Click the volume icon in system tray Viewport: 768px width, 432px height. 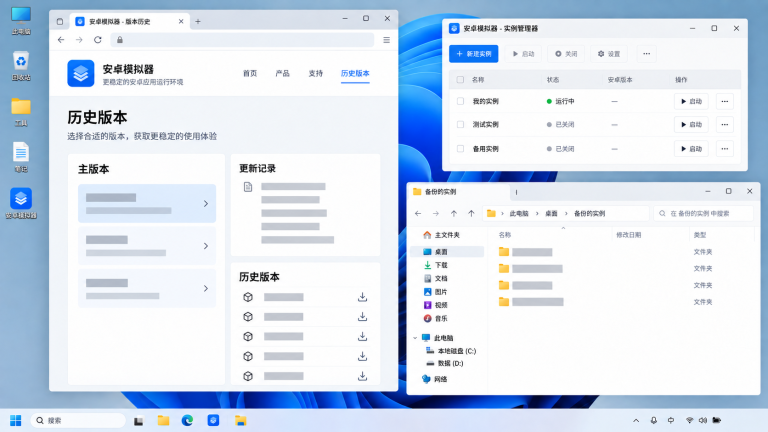click(703, 420)
